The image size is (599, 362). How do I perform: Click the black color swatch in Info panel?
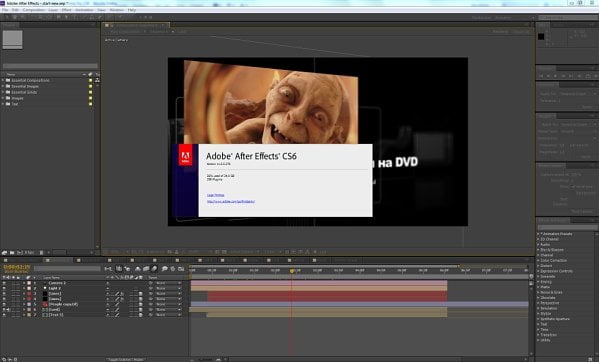[x=541, y=37]
